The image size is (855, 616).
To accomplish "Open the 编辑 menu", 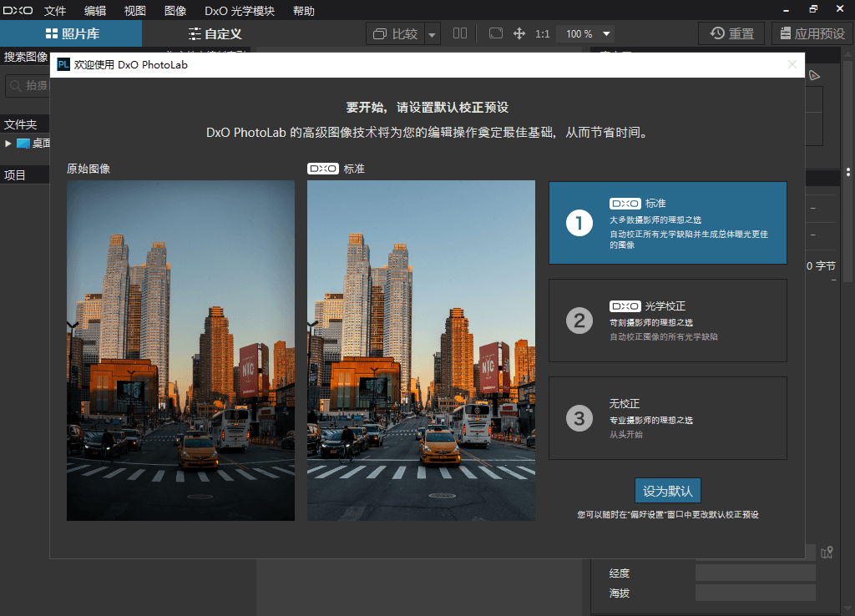I will pos(95,11).
